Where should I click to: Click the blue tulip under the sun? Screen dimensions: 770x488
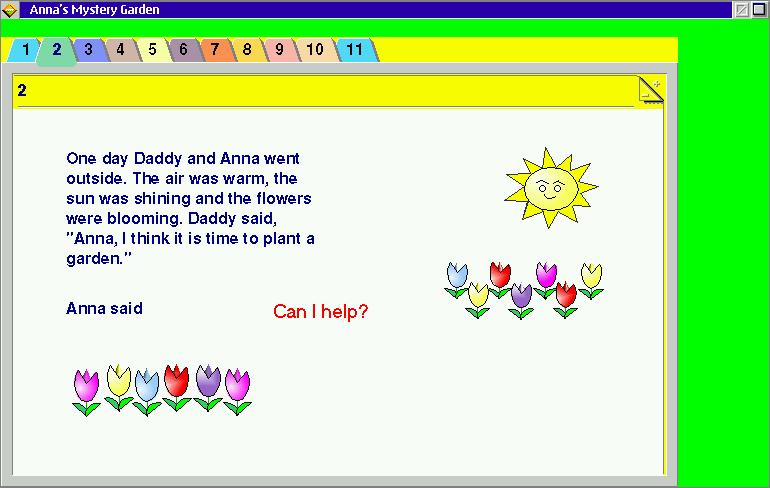[x=457, y=280]
